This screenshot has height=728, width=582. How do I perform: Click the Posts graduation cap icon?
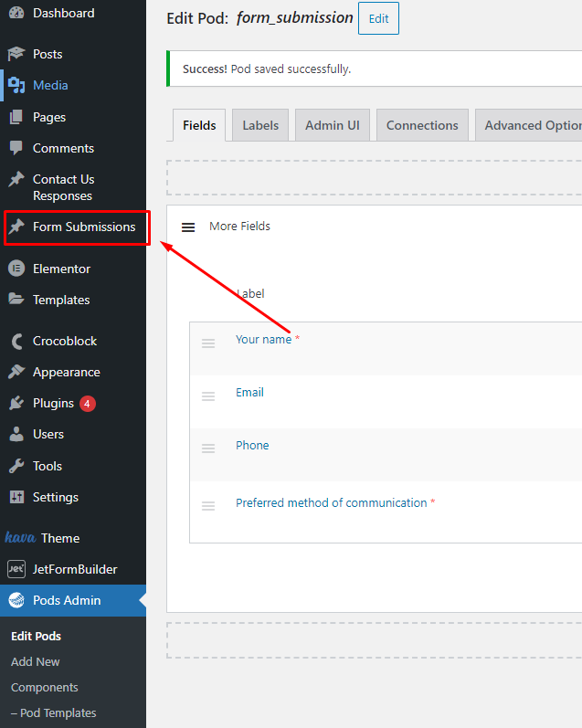click(16, 54)
